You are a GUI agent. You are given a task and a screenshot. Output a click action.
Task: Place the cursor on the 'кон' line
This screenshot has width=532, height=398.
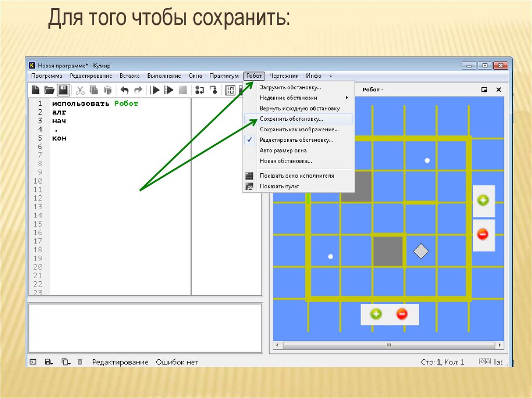click(59, 138)
